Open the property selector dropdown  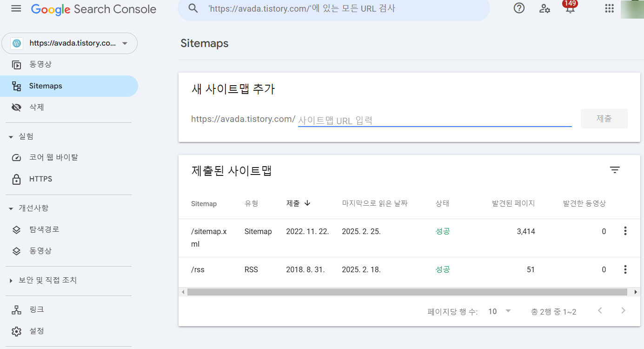70,43
